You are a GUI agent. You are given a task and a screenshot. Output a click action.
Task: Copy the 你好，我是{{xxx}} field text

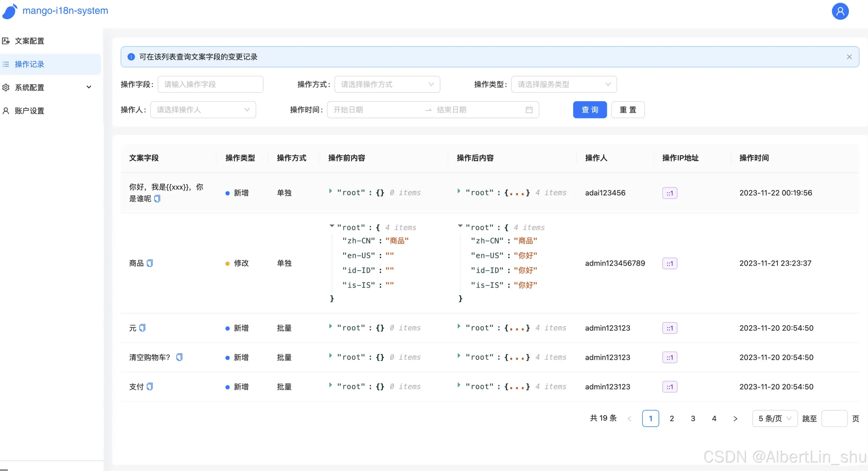[157, 198]
